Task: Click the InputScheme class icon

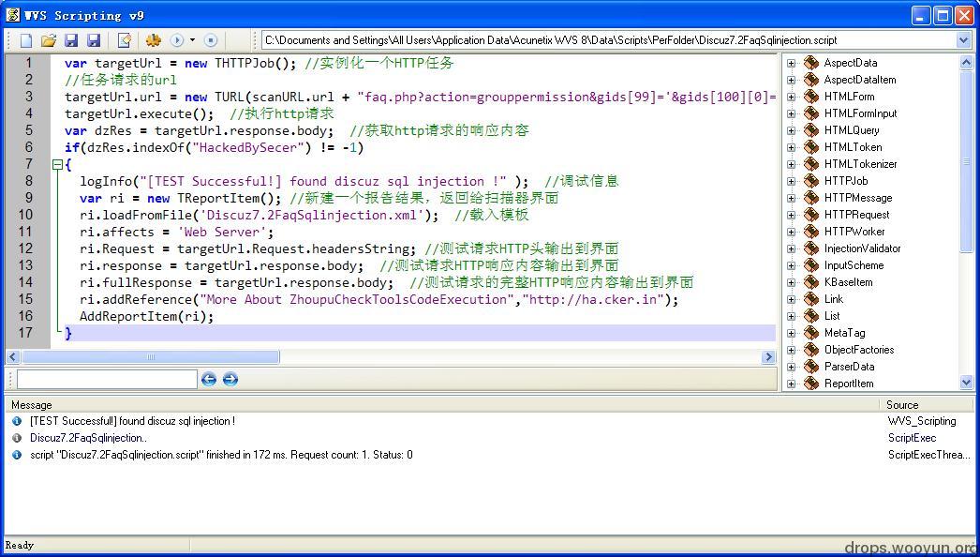Action: [811, 265]
